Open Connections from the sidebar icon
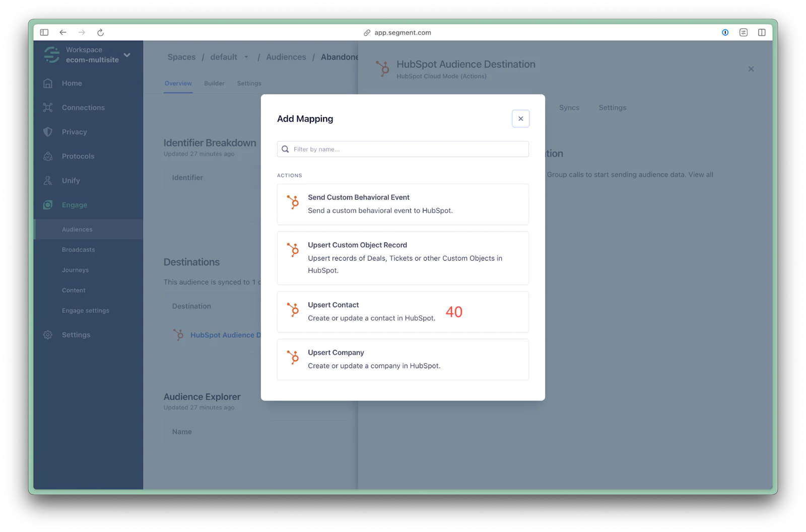This screenshot has width=806, height=532. point(48,108)
